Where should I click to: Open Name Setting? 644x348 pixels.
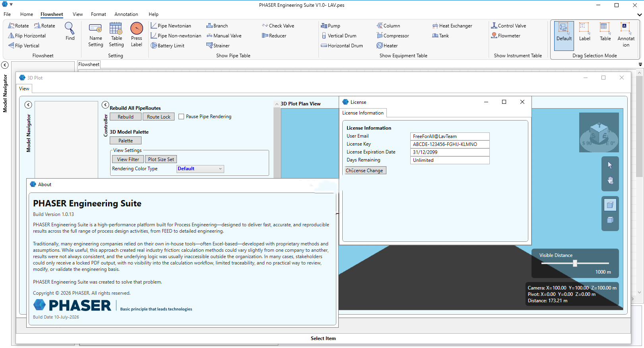(95, 35)
